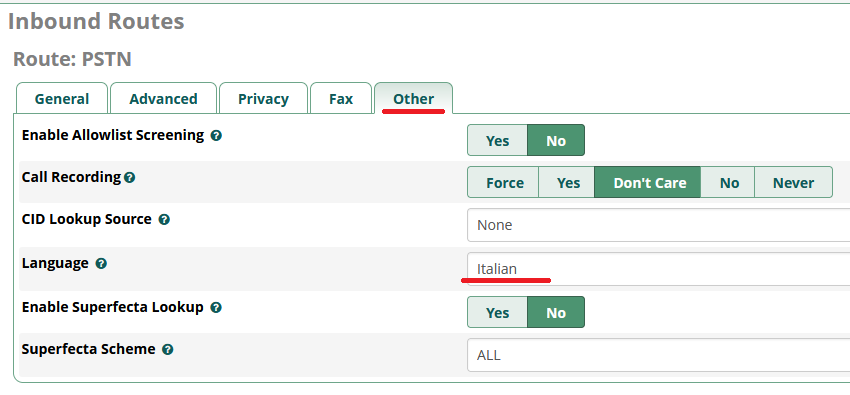Select Don't Care recording option
The image size is (850, 395).
click(648, 183)
